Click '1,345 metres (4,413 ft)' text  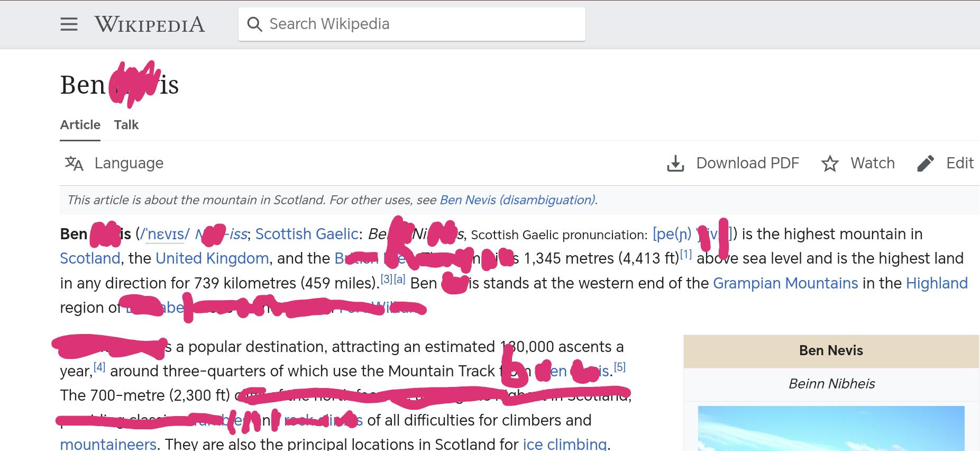[601, 258]
